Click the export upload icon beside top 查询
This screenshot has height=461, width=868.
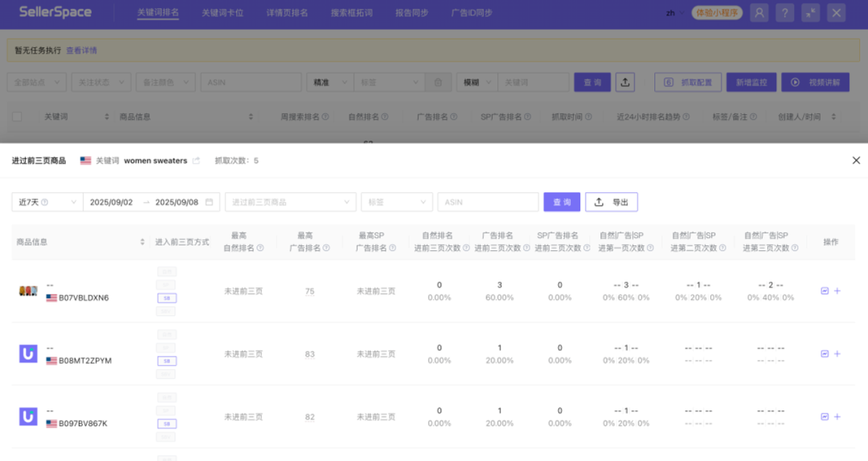coord(625,82)
